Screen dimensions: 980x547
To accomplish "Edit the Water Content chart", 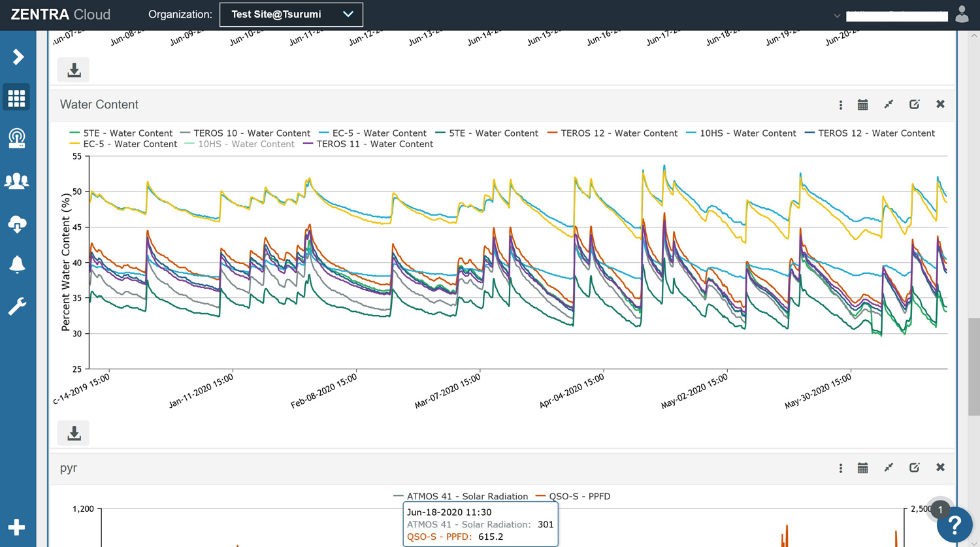I will (x=915, y=105).
